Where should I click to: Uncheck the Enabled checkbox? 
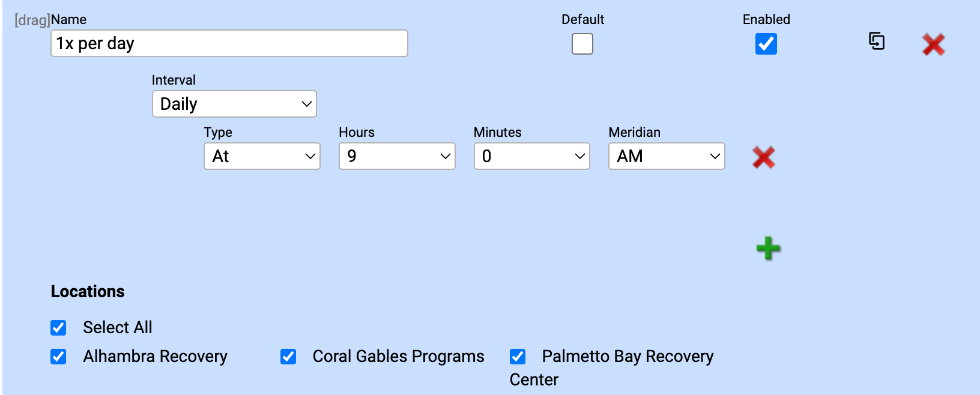pyautogui.click(x=766, y=44)
